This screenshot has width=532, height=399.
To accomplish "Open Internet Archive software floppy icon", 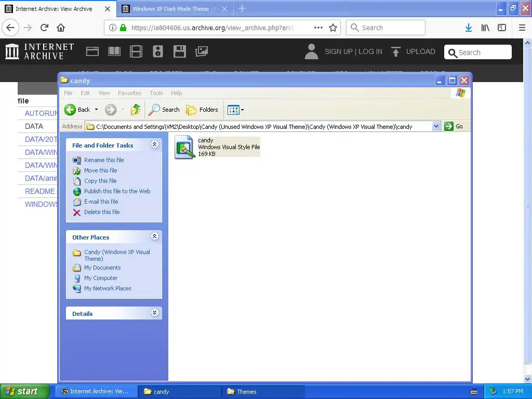I will coord(179,51).
